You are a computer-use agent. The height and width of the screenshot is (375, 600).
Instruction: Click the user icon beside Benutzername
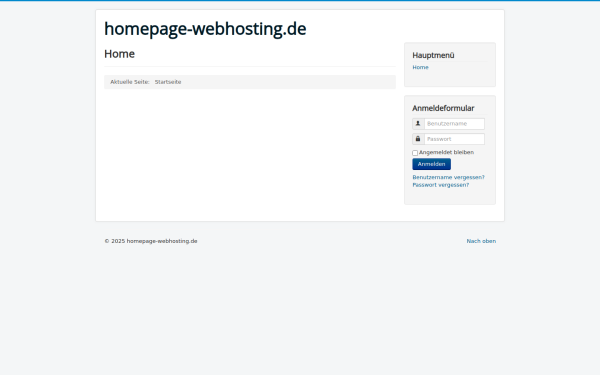(418, 124)
